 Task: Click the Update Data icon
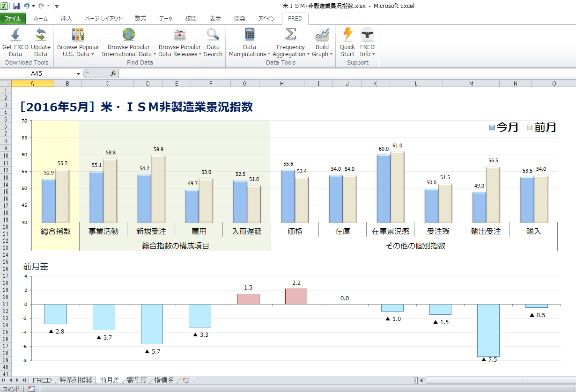tap(41, 35)
